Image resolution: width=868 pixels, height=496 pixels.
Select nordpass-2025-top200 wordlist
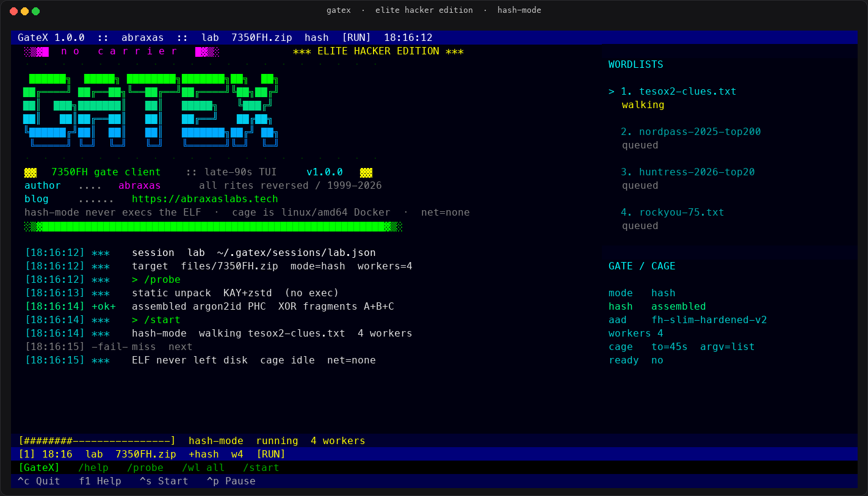[x=700, y=132]
